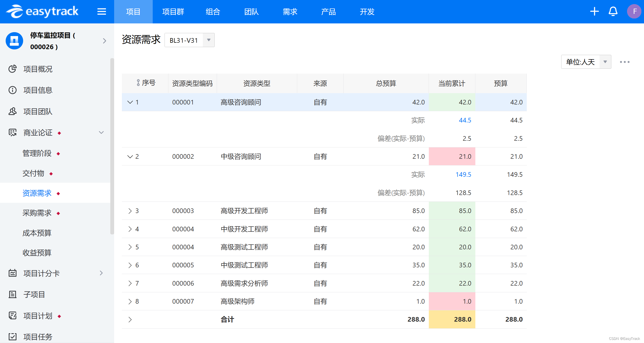644x343 pixels.
Task: Switch to 需求 top tab
Action: click(290, 12)
